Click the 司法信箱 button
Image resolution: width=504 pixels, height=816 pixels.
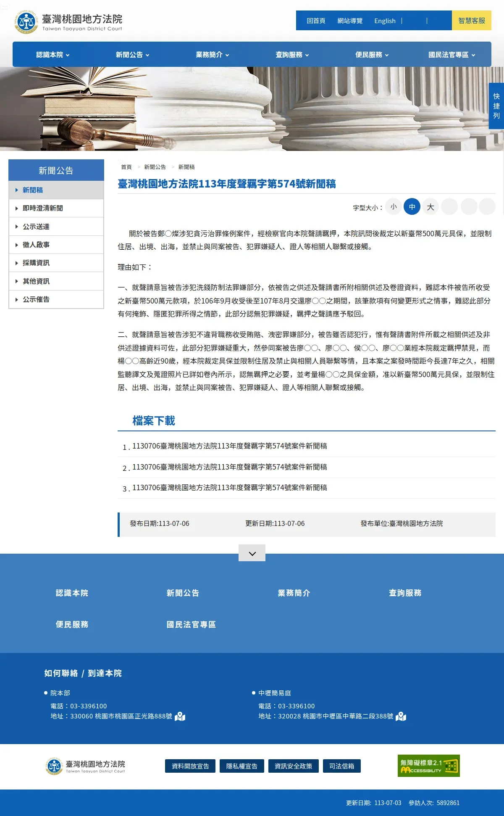pos(342,766)
